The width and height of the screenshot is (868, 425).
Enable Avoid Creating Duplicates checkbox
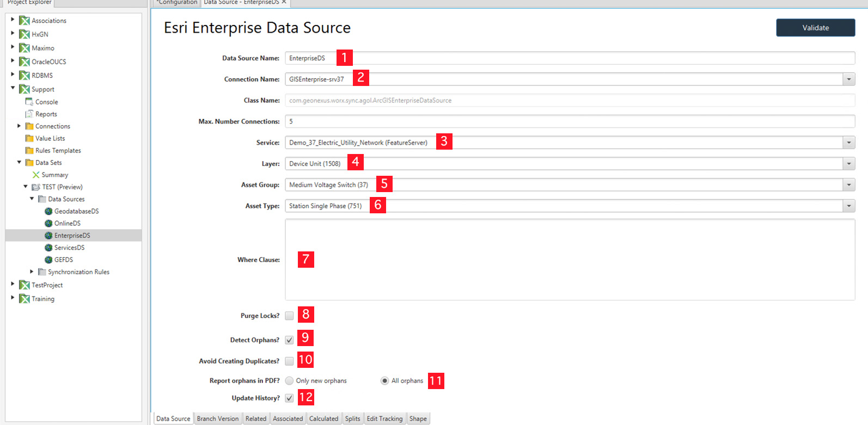pos(289,361)
